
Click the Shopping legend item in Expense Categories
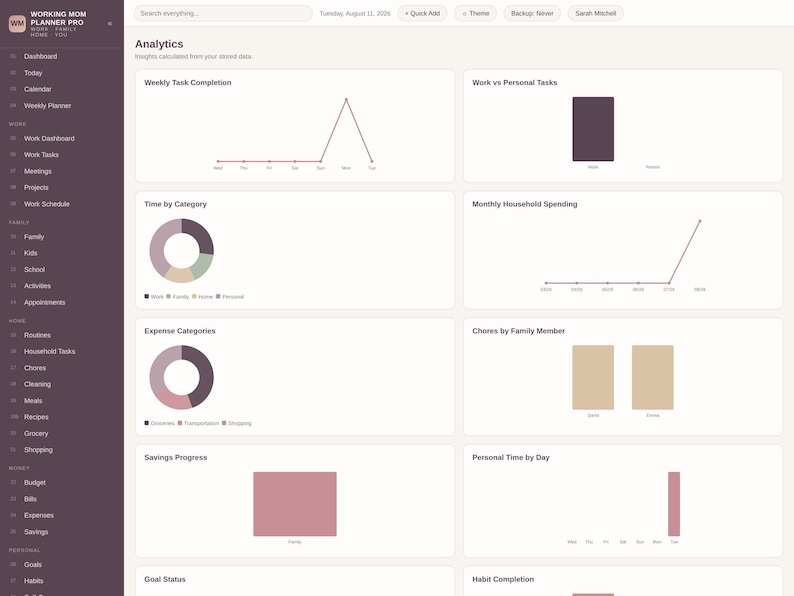[x=236, y=423]
